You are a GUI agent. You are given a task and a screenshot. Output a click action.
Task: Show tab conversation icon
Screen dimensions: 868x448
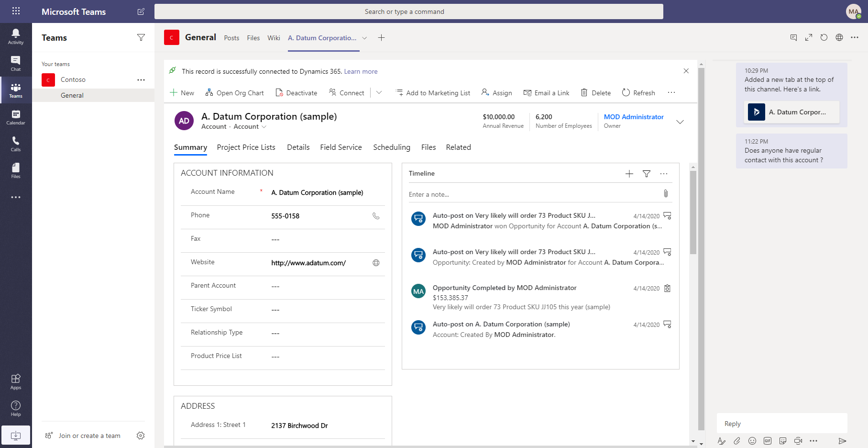793,37
